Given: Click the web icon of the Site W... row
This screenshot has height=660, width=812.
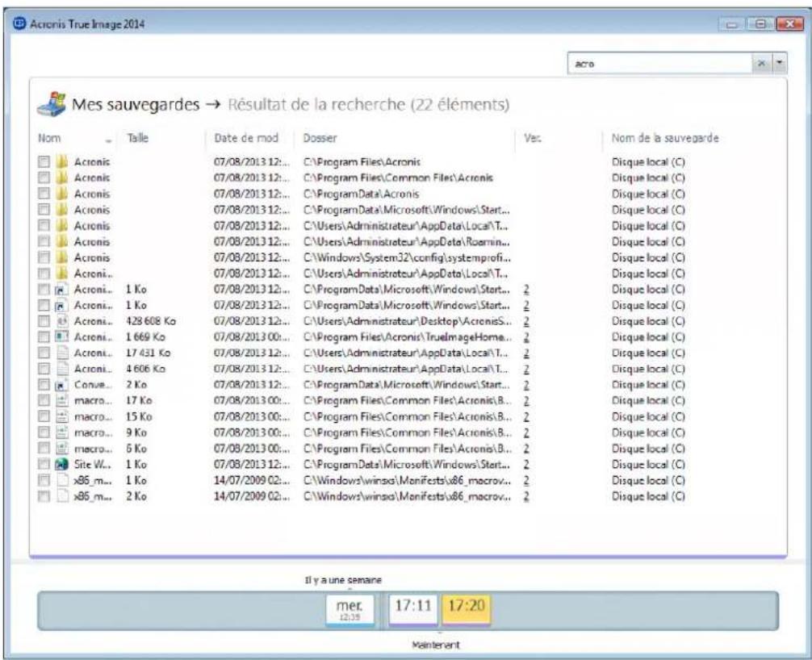Looking at the screenshot, I should click(61, 464).
